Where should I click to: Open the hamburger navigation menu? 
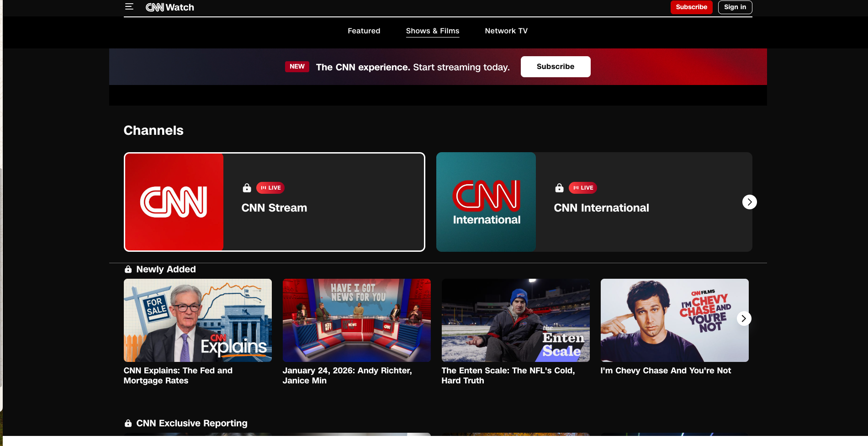tap(129, 7)
